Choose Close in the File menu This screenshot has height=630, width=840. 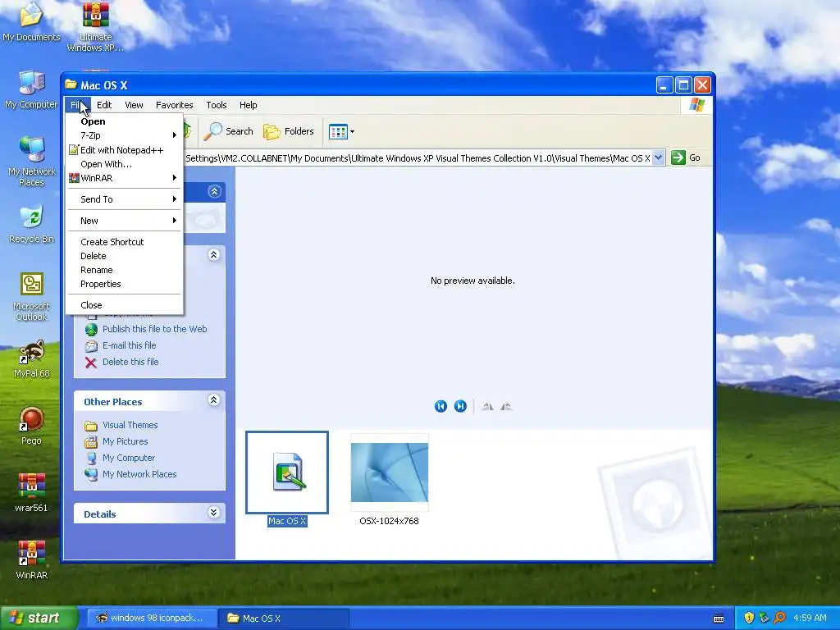click(125, 305)
